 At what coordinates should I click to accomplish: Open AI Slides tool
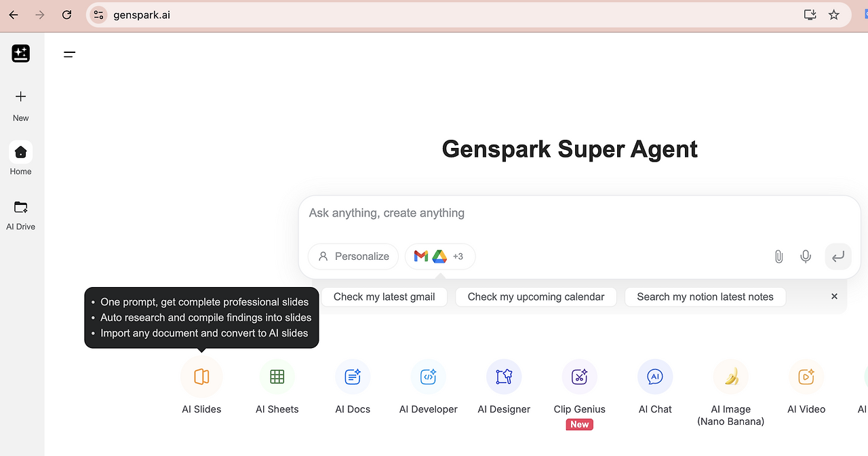click(x=201, y=377)
